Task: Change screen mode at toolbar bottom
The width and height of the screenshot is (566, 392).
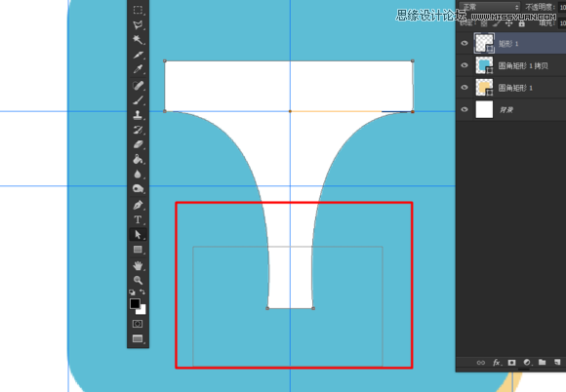Action: (138, 338)
